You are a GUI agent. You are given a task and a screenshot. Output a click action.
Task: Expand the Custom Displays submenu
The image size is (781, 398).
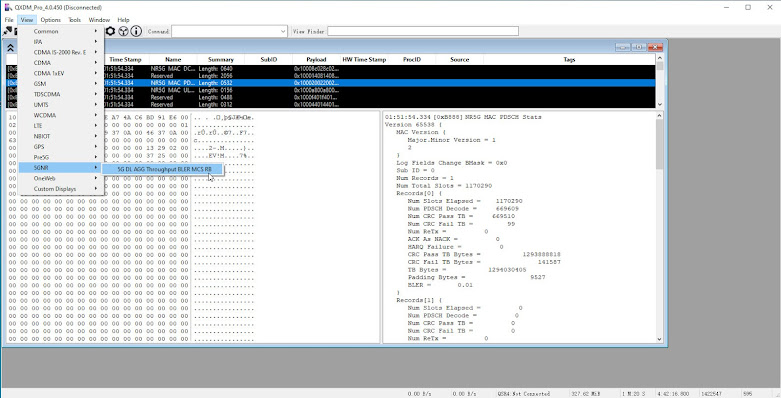click(61, 189)
